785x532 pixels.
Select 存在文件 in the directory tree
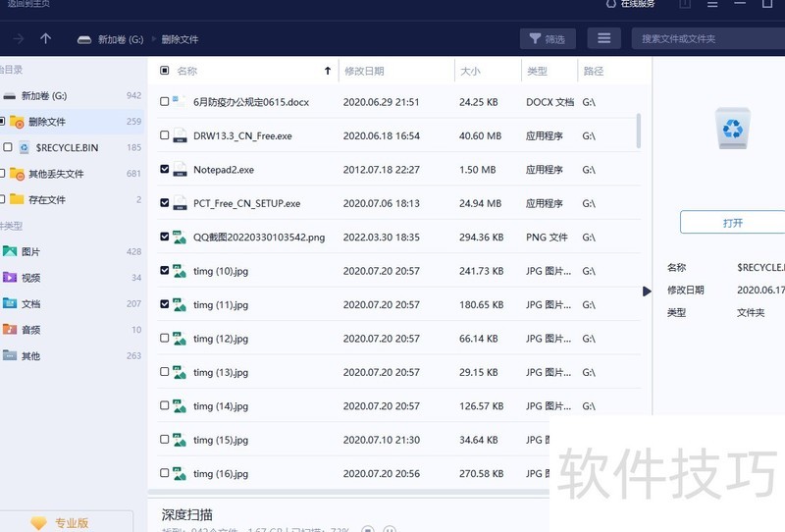[46, 200]
